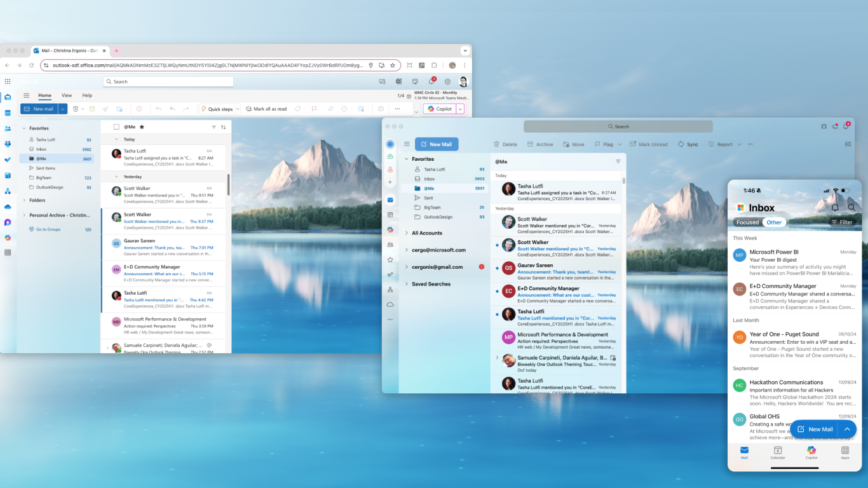The height and width of the screenshot is (488, 868).
Task: Click the Archive icon in web ribbon
Action: (x=92, y=109)
